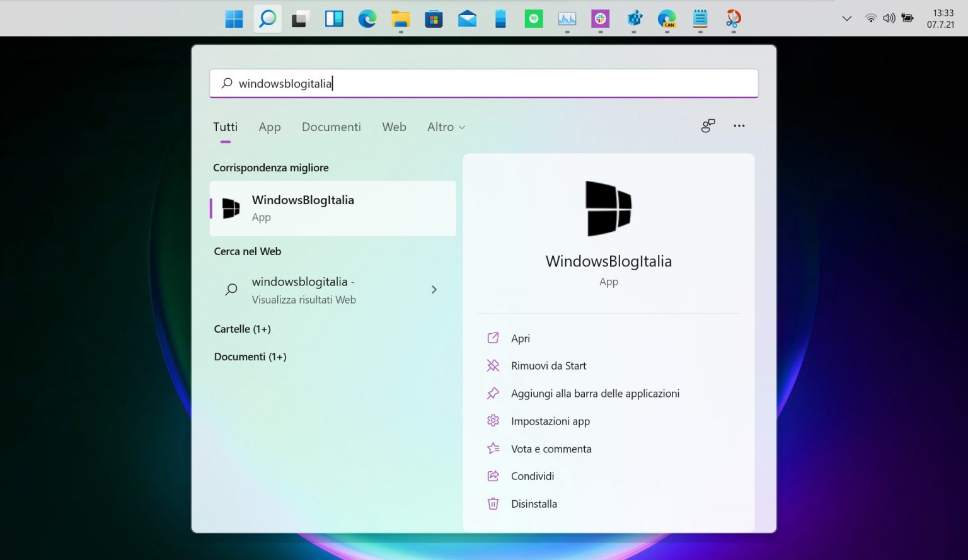Open Microsoft Edge from the taskbar

tap(367, 18)
